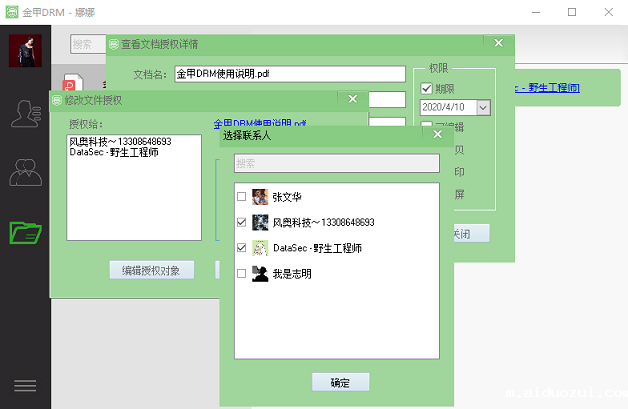Click the search field in 选择联系人 dialog
Image resolution: width=628 pixels, height=409 pixels.
point(336,162)
